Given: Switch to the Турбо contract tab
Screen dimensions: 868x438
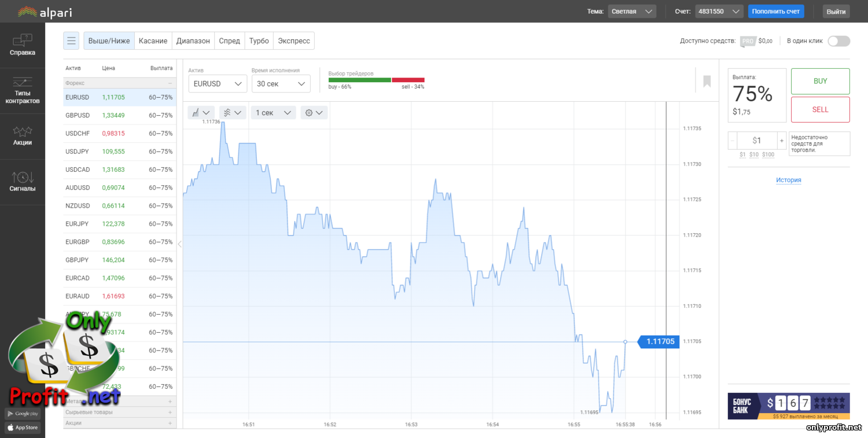Looking at the screenshot, I should (259, 41).
